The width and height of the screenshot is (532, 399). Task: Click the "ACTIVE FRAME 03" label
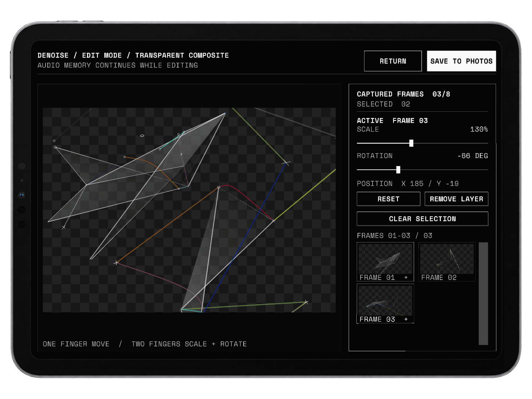[x=392, y=121]
